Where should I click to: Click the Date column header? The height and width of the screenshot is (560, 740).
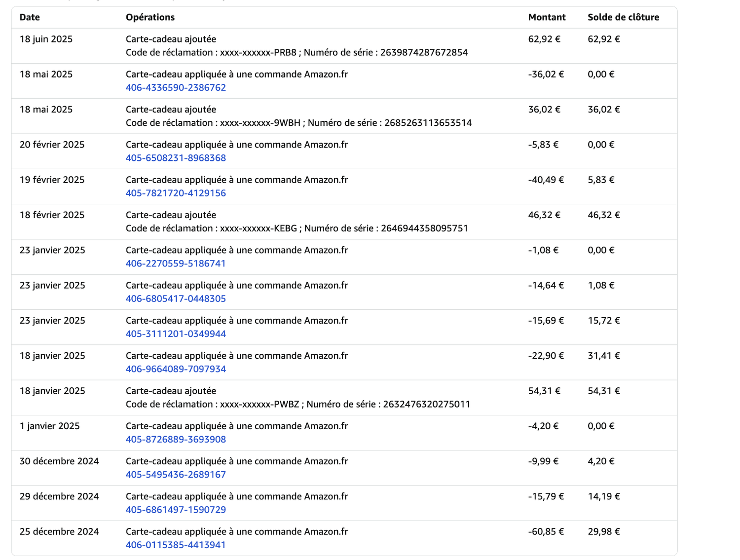tap(30, 17)
